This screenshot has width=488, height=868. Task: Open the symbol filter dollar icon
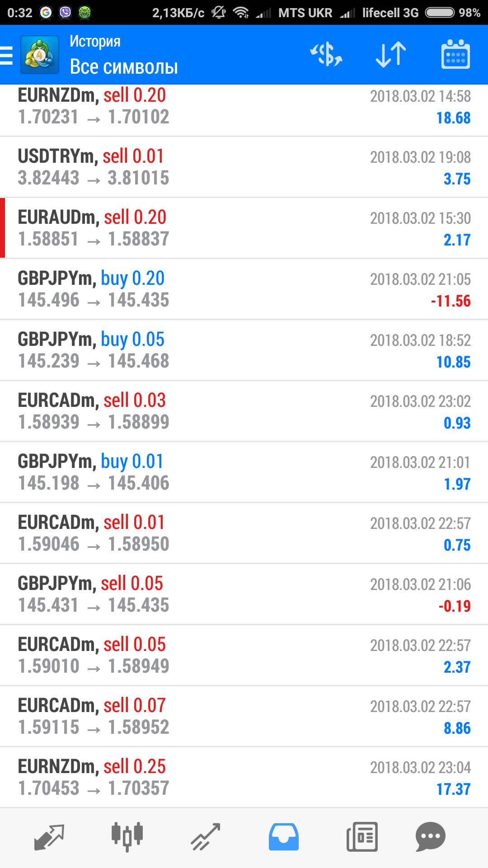326,55
